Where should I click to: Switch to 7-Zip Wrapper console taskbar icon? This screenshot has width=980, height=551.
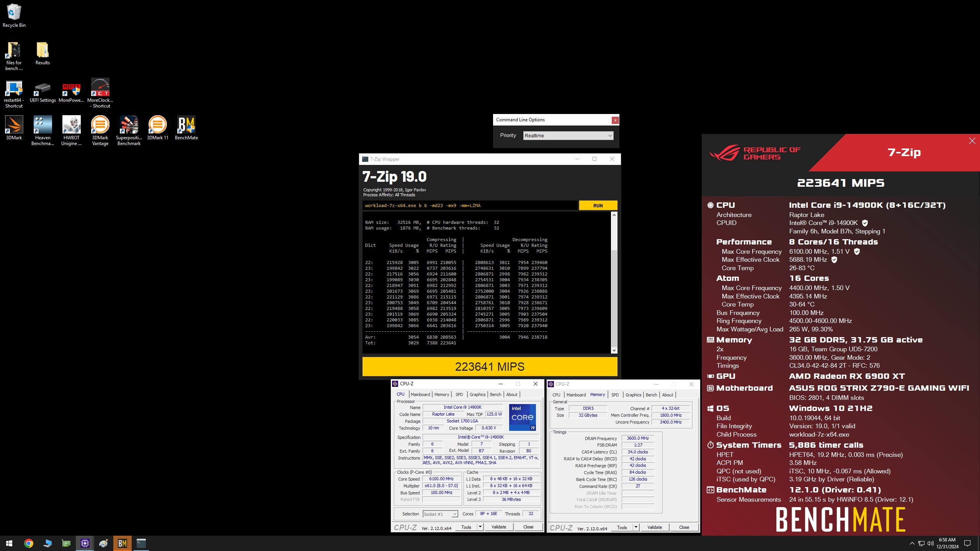pos(141,543)
